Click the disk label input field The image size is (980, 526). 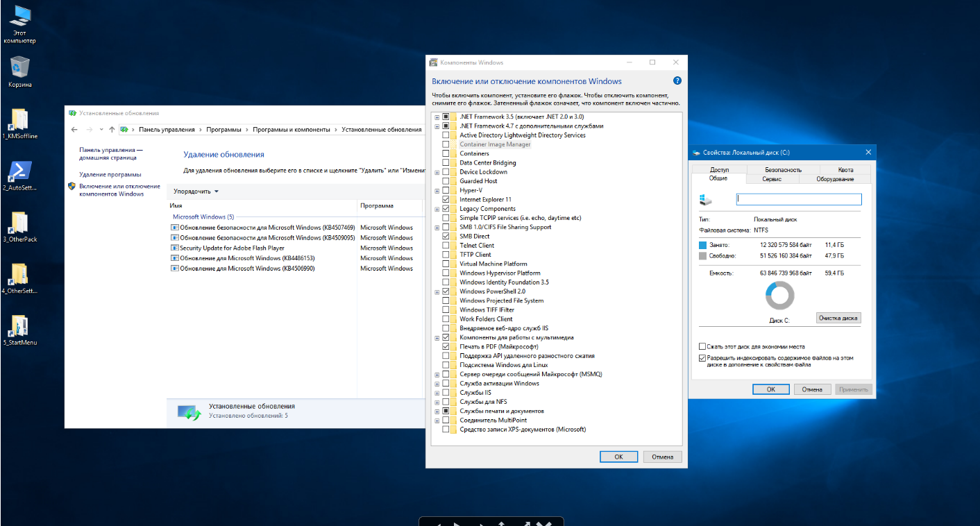click(798, 199)
